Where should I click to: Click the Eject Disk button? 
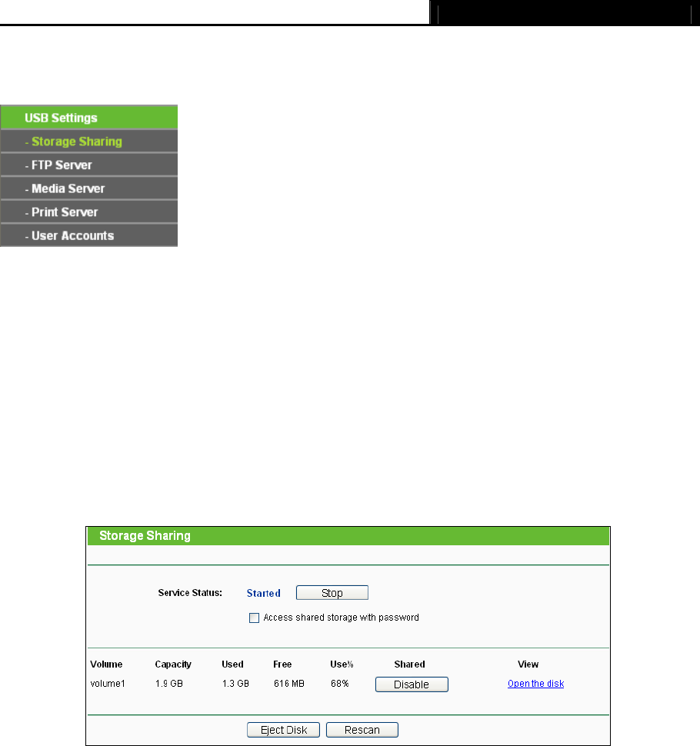click(284, 730)
